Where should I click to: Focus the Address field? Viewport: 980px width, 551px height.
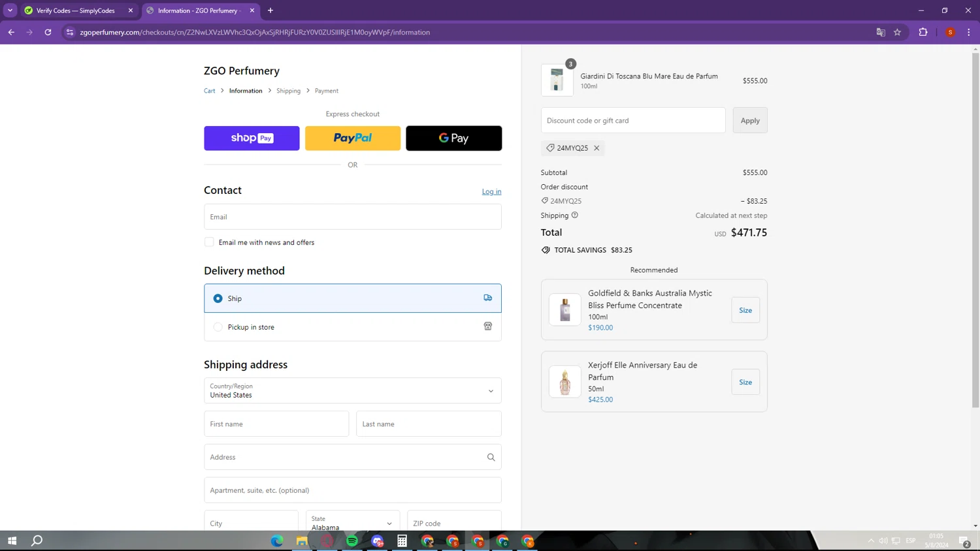coord(353,457)
